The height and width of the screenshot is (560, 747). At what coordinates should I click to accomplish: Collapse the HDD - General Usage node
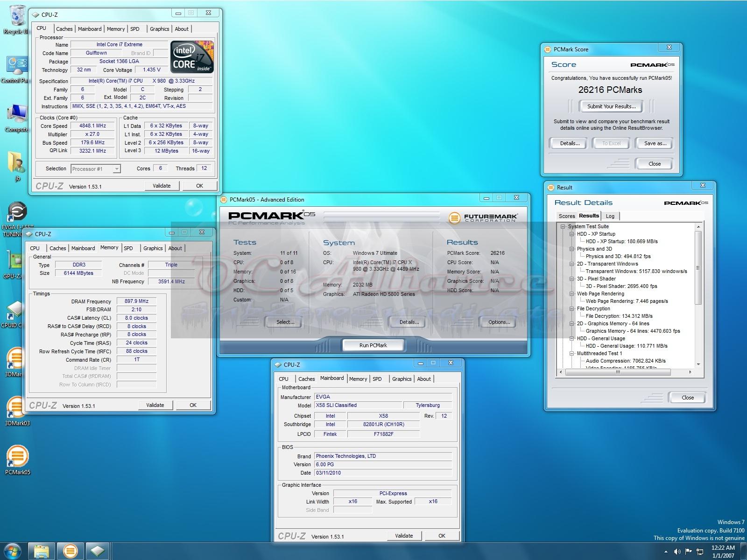tap(572, 339)
